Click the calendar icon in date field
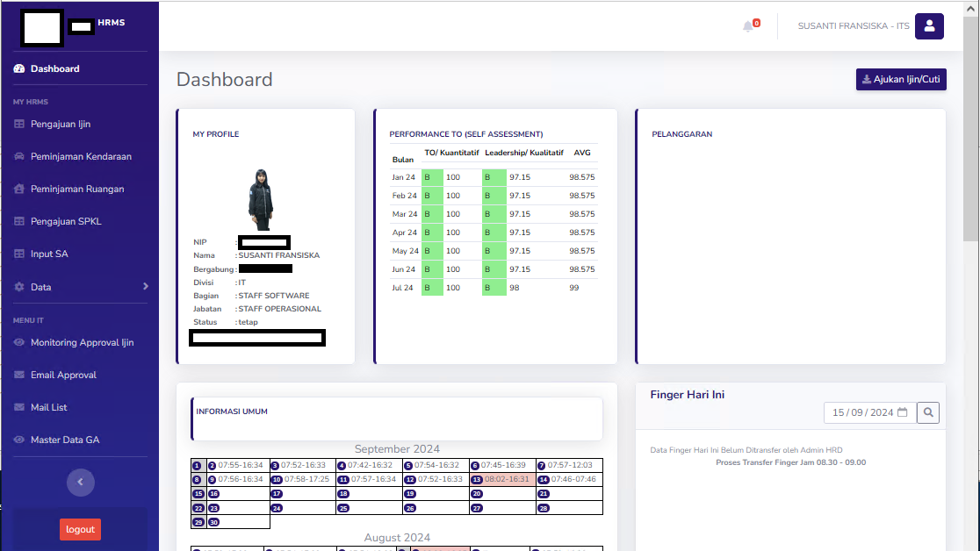The height and width of the screenshot is (551, 980). pos(902,412)
